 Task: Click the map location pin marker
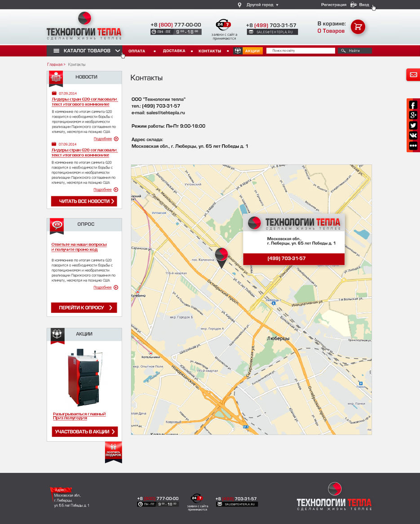pos(221,258)
